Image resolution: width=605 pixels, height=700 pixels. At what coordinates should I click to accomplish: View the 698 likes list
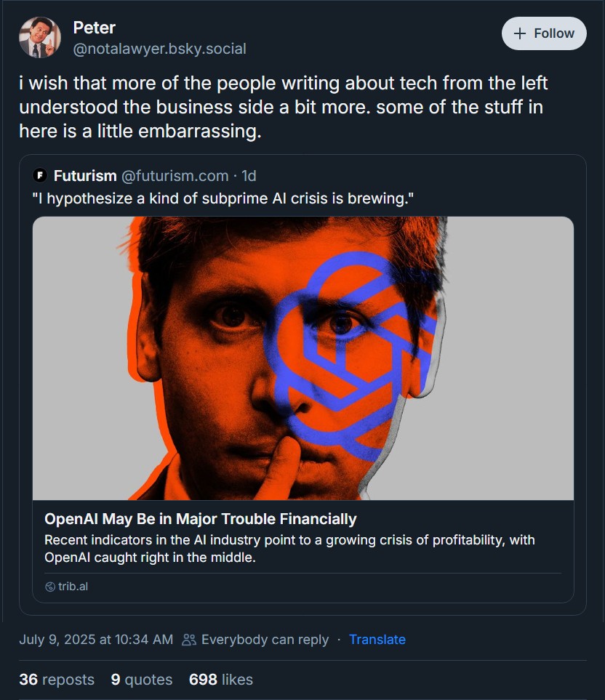tap(220, 680)
